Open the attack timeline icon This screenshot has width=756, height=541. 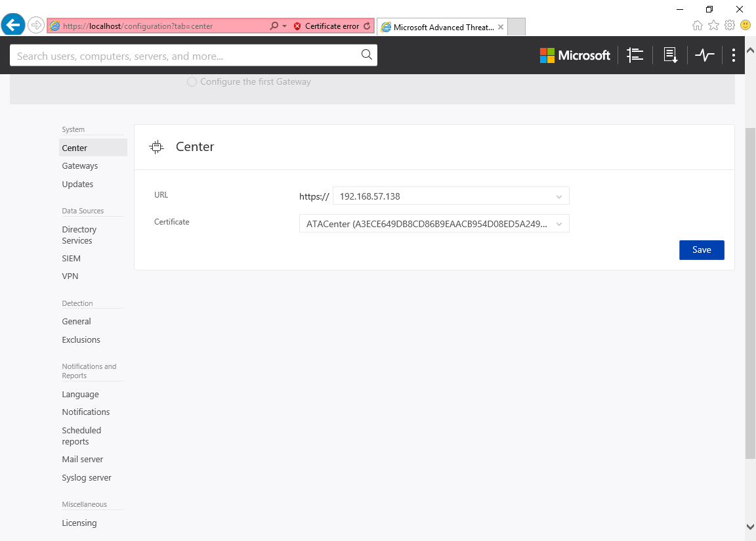pyautogui.click(x=635, y=55)
